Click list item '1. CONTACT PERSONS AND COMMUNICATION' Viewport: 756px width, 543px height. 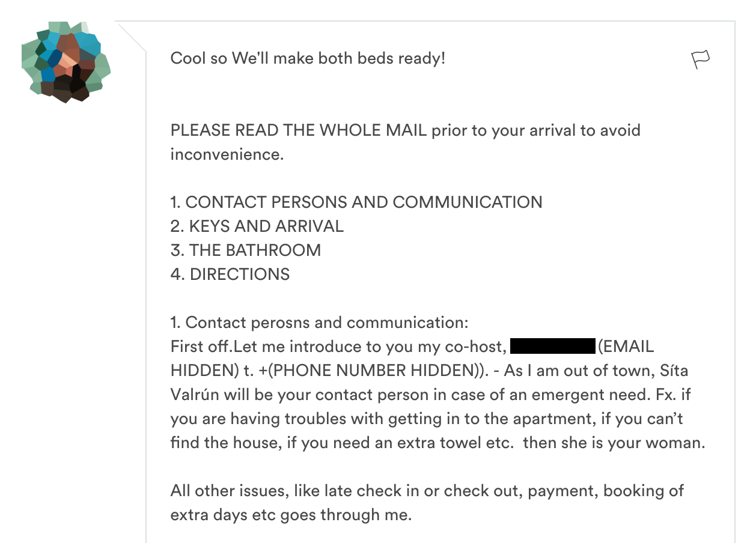point(356,202)
